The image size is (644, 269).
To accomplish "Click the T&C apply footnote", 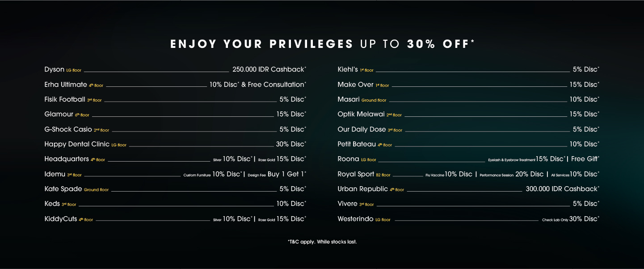I will click(322, 242).
